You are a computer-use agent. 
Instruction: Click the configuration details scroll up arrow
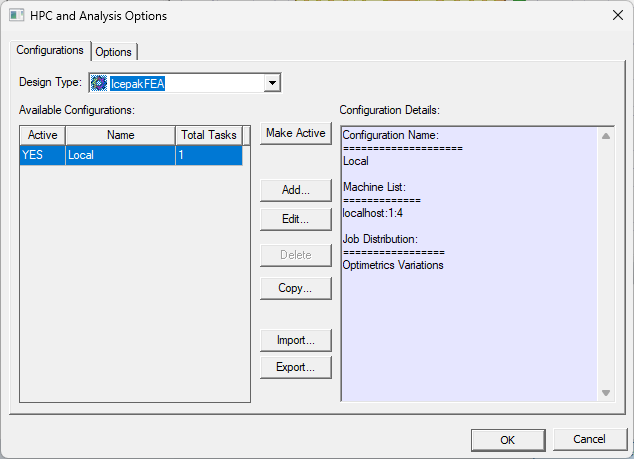coord(606,136)
